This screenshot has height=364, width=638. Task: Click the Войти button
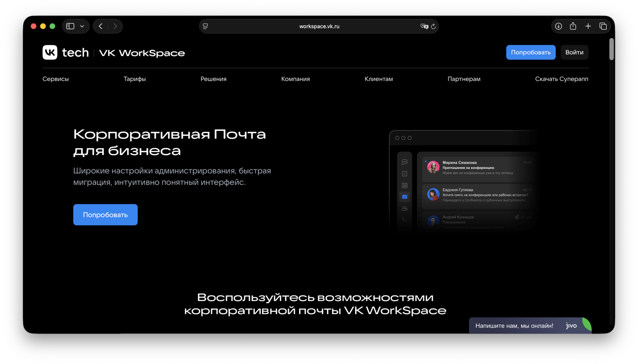click(574, 52)
